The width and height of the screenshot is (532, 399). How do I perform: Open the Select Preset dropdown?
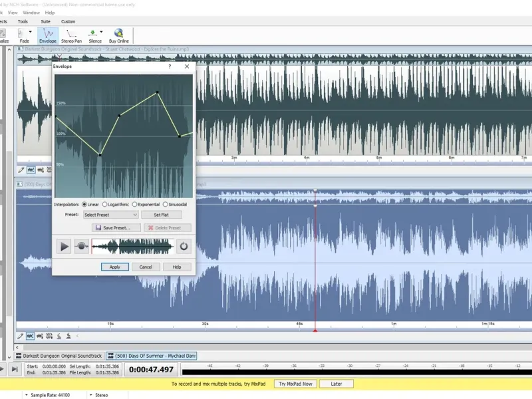coord(110,215)
